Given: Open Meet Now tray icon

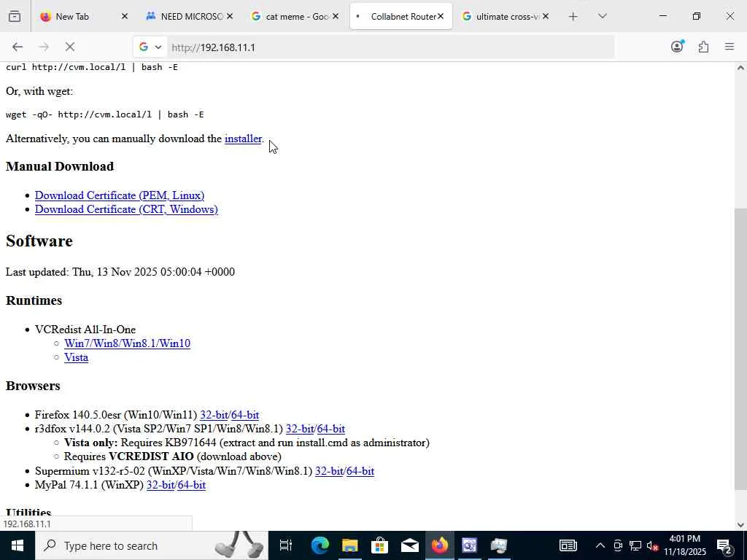Looking at the screenshot, I should [618, 545].
